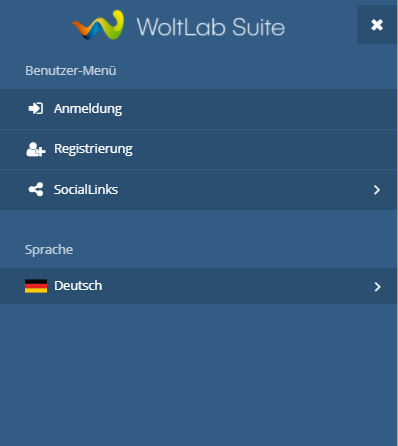398x446 pixels.
Task: Click the Benutzer-Menü heading
Action: pos(71,71)
